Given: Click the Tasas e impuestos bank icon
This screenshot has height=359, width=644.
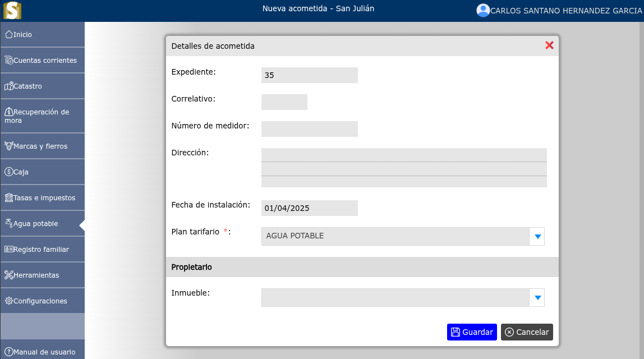Looking at the screenshot, I should click(9, 197).
